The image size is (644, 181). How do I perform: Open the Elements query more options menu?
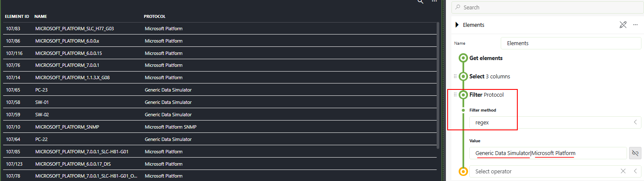click(635, 25)
